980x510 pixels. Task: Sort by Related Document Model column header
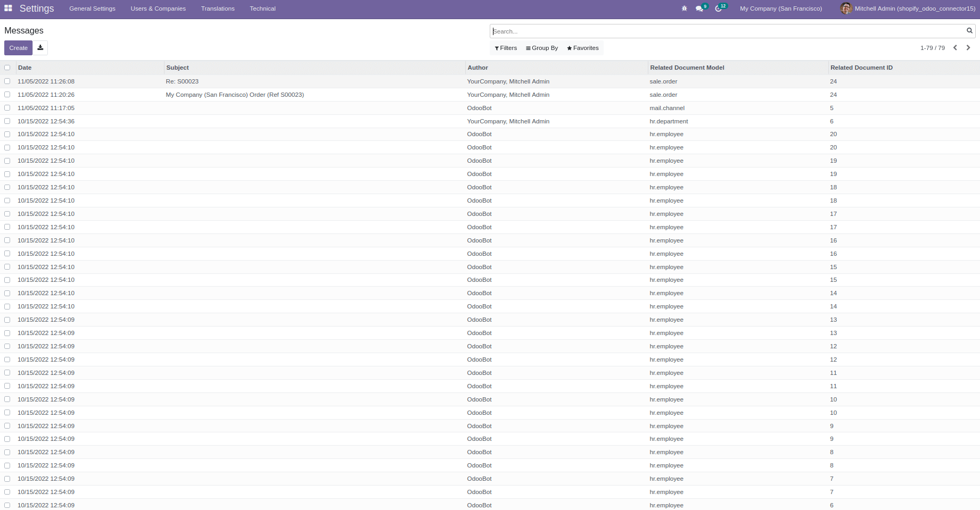pos(738,68)
